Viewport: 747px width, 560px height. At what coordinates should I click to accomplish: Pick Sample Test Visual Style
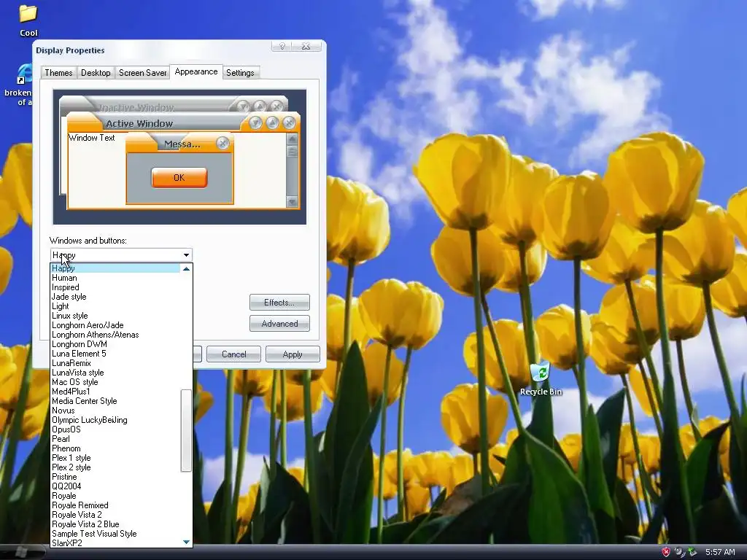[x=115, y=534]
